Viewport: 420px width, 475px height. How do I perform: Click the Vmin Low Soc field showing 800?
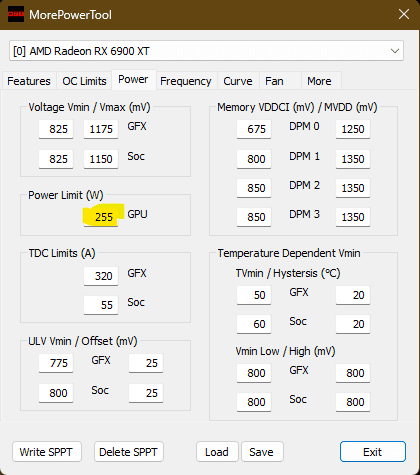point(254,402)
